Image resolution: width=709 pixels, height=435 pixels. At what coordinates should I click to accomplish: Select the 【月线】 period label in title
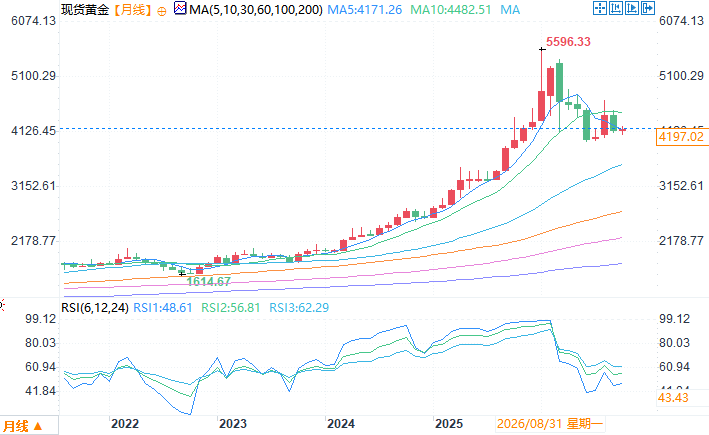[132, 9]
